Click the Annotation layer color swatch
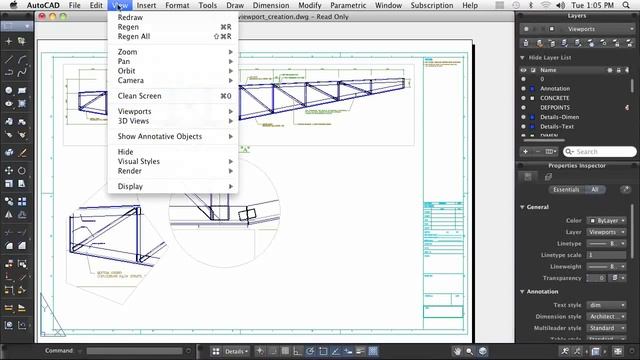The height and width of the screenshot is (360, 640). (x=532, y=89)
